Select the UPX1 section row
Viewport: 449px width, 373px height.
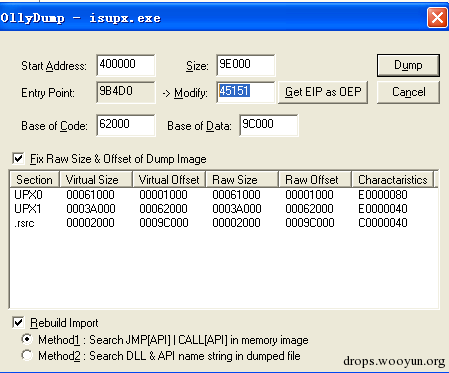tap(223, 209)
